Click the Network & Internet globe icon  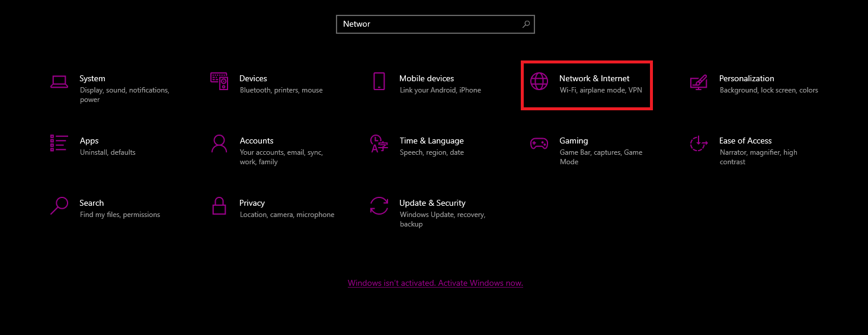click(539, 81)
